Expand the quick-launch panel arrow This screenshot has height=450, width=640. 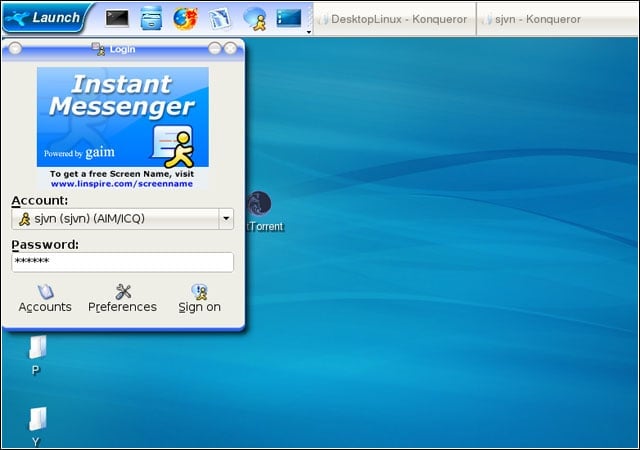[x=309, y=31]
